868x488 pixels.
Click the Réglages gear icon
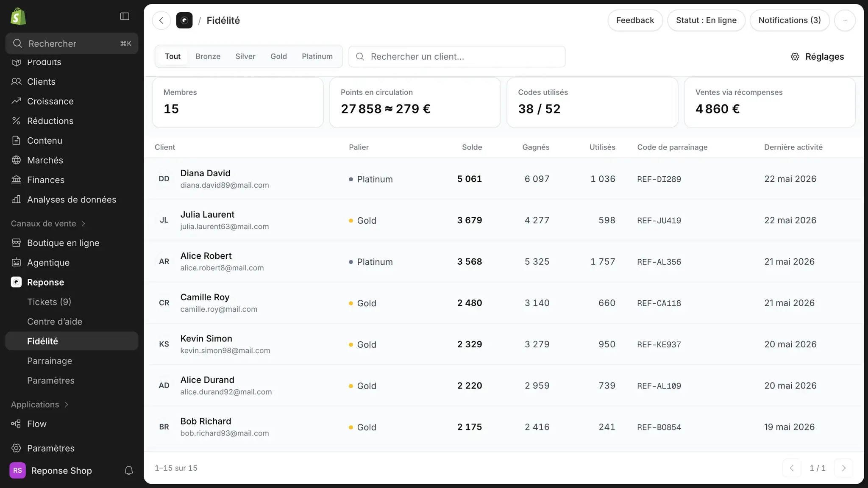(795, 57)
